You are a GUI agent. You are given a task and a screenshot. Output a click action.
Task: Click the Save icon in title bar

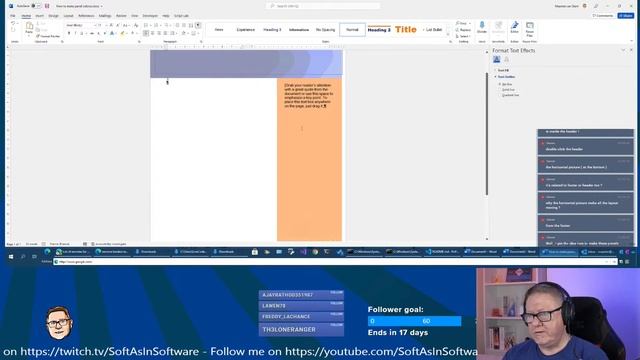[47, 6]
